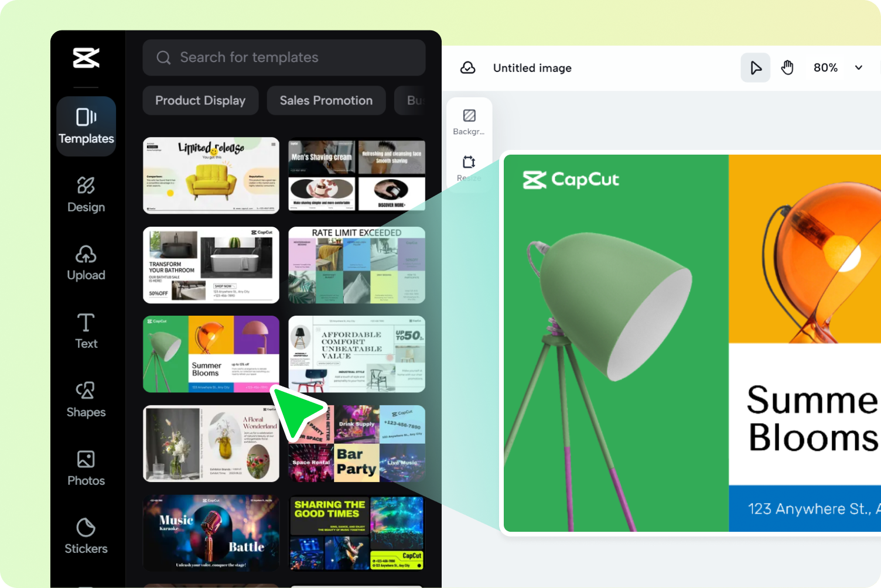The height and width of the screenshot is (588, 881).
Task: Click the magnifier icon in the search box
Action: (163, 57)
